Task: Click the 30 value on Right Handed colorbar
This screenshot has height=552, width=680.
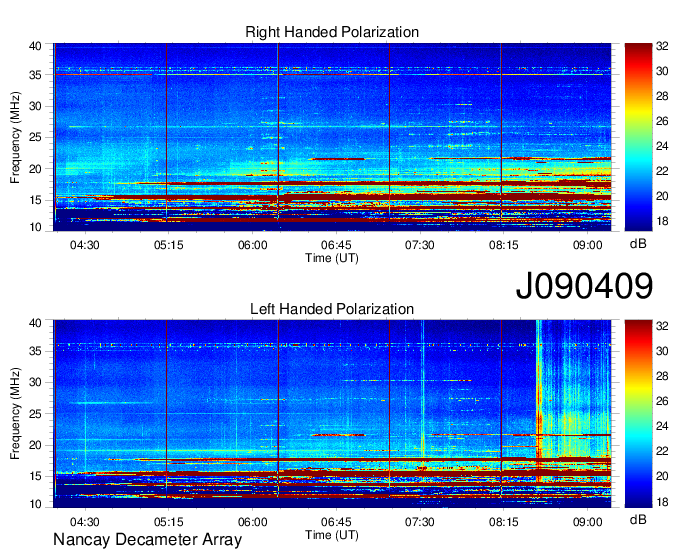Action: click(x=662, y=71)
